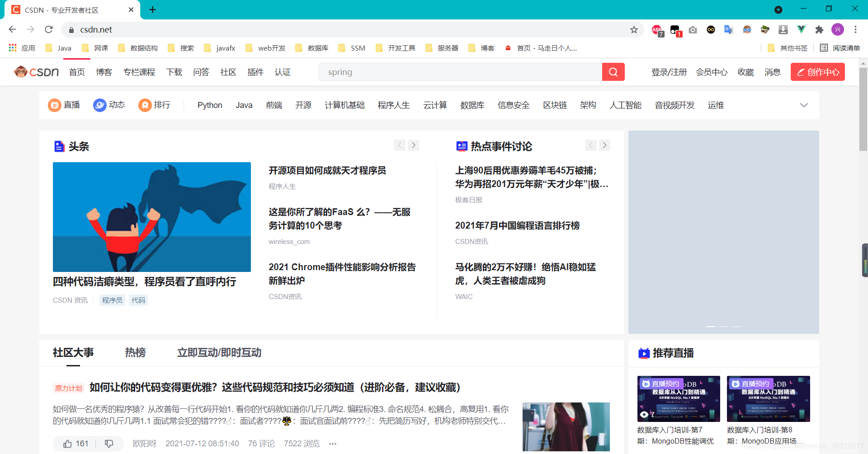Open the 人工智能 category link

pyautogui.click(x=625, y=105)
